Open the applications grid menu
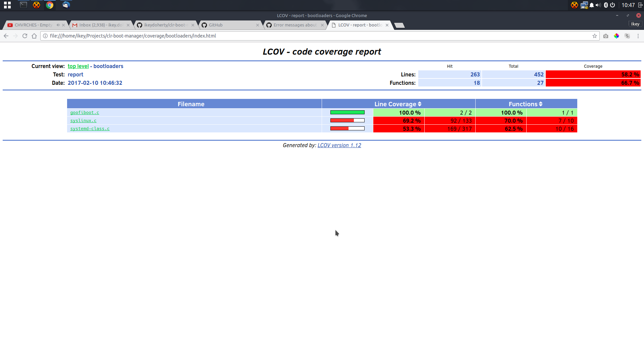644x362 pixels. tap(7, 5)
